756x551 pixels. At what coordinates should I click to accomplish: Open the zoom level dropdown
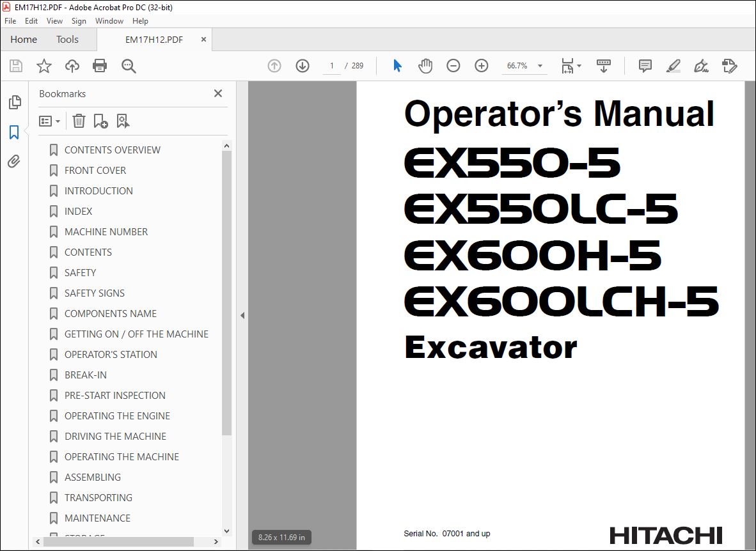(x=540, y=66)
